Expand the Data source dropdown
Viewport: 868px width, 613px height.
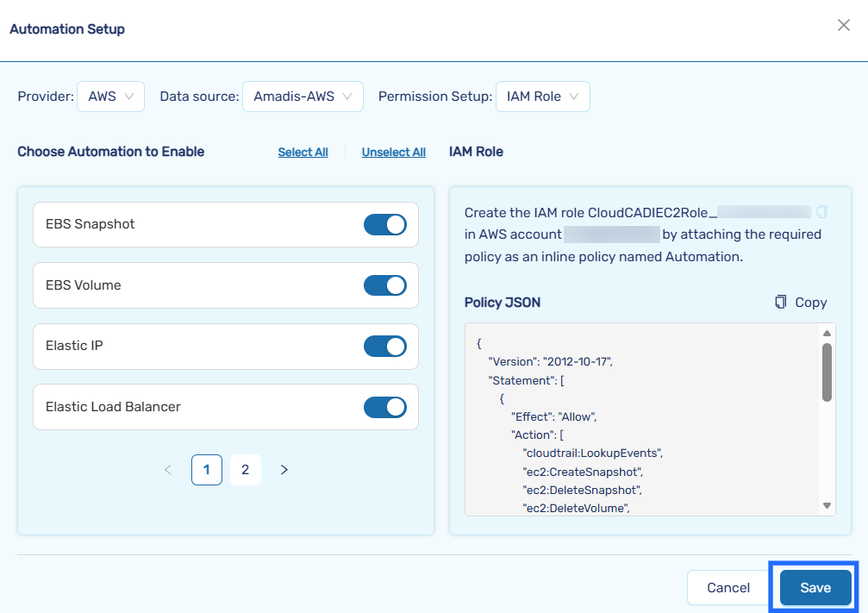tap(303, 97)
